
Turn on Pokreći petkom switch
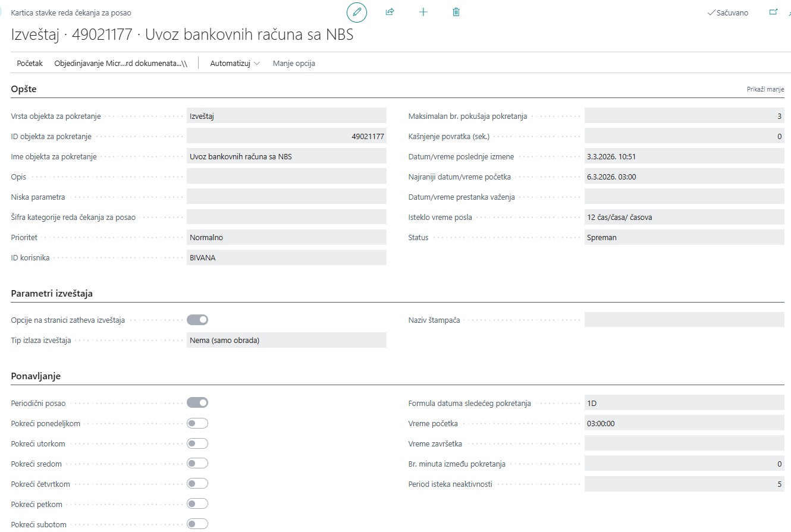(x=197, y=504)
